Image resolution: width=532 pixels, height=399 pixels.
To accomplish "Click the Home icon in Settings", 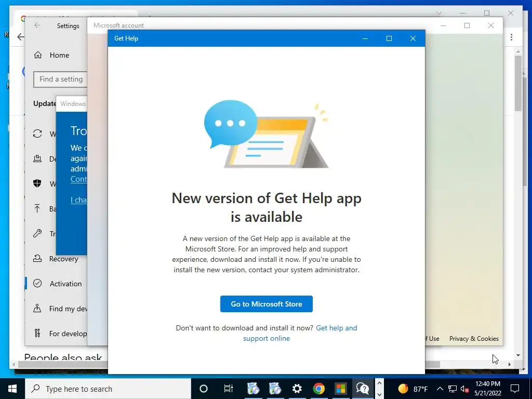I will coord(37,55).
